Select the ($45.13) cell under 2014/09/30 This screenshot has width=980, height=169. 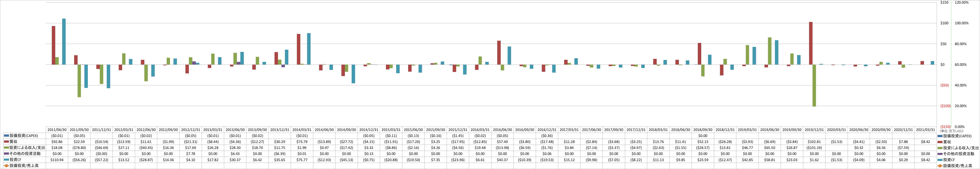[347, 160]
